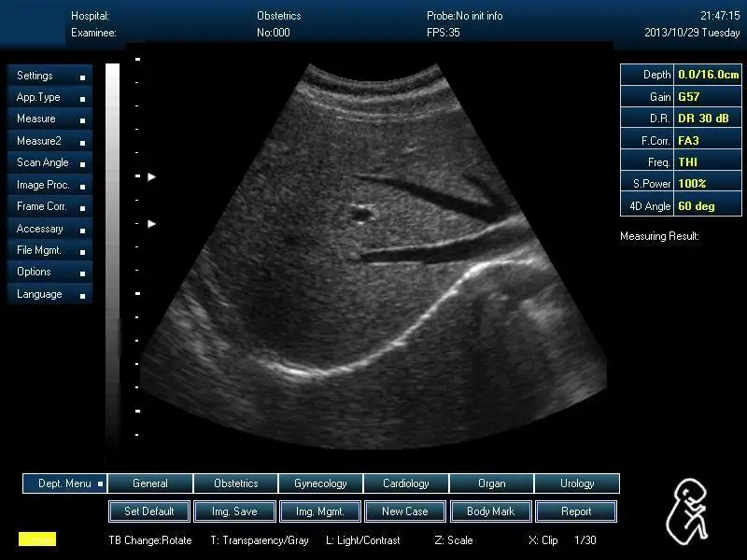Expand the Accessary submenu indicator
The height and width of the screenshot is (560, 747).
tap(83, 231)
